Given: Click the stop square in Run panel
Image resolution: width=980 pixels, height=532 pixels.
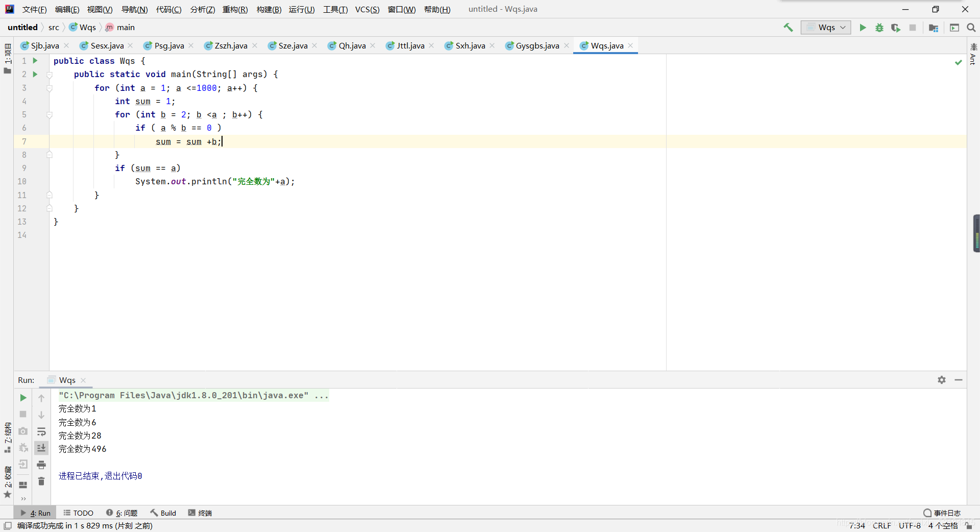Looking at the screenshot, I should tap(23, 414).
